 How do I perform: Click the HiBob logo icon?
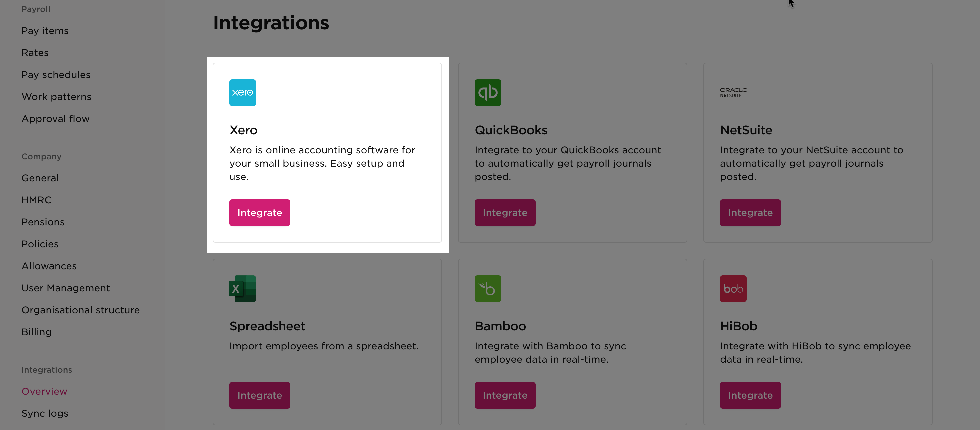[x=733, y=288]
